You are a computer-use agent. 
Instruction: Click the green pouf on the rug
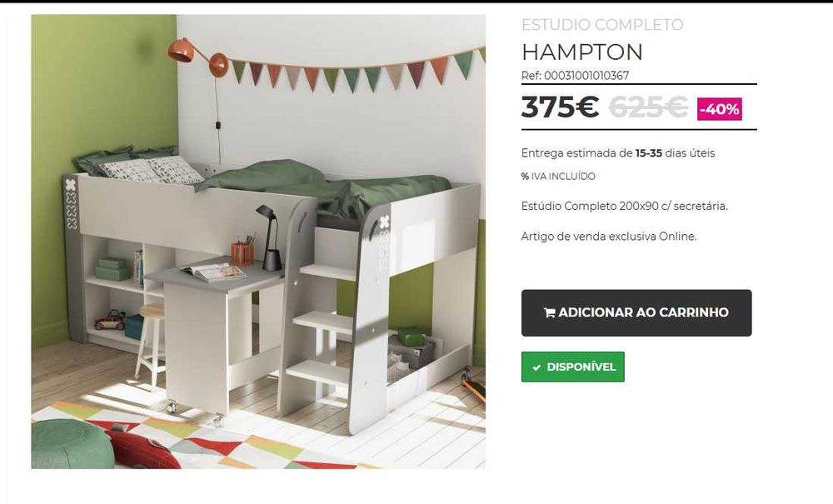point(72,445)
